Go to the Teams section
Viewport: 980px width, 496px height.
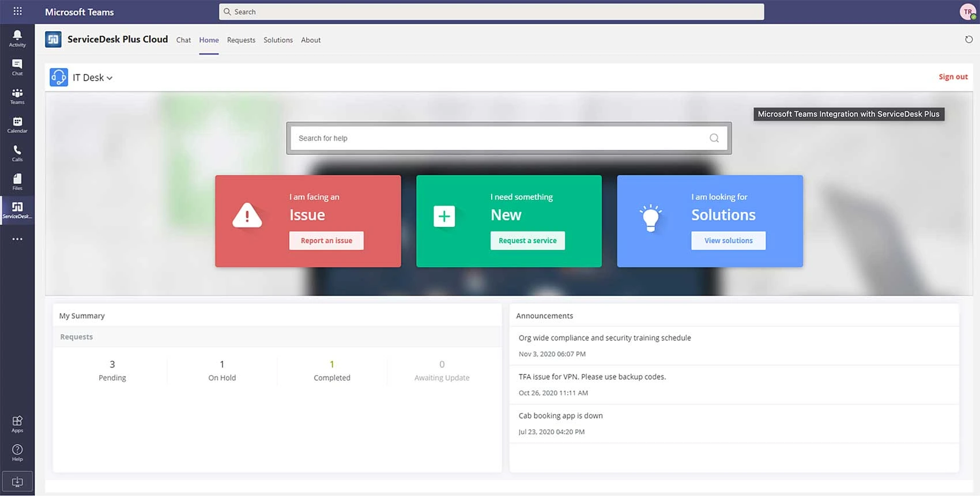click(x=17, y=96)
